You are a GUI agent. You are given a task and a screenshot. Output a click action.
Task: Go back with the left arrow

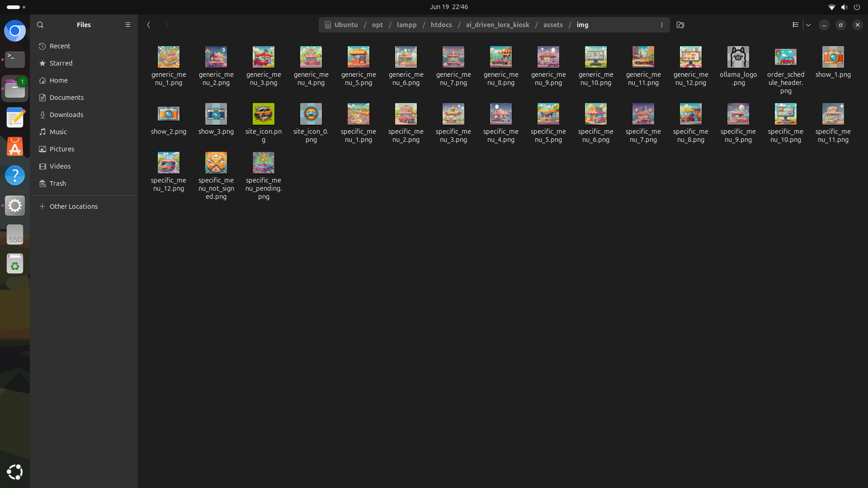pos(149,25)
